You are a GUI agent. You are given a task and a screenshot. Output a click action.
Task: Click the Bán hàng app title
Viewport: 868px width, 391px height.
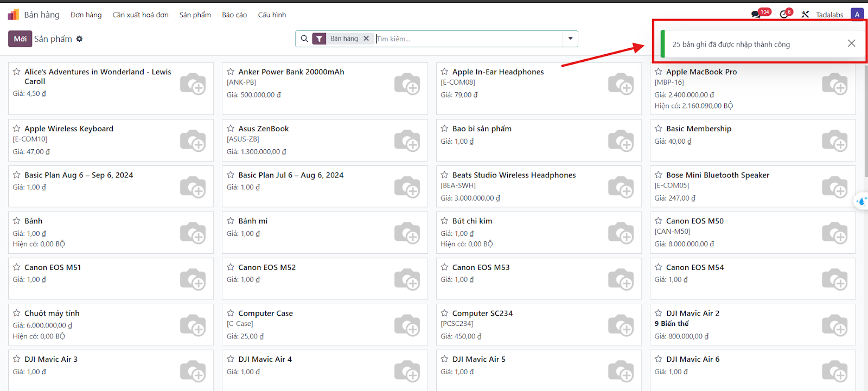pos(42,15)
